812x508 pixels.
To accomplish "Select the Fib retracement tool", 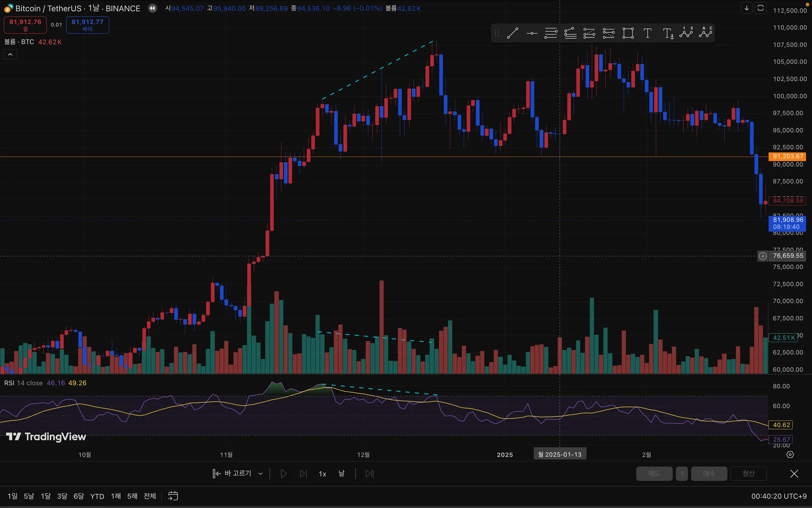I will [x=551, y=33].
